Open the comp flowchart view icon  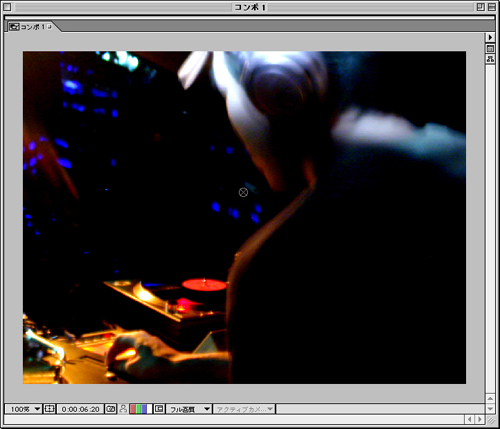[x=490, y=59]
